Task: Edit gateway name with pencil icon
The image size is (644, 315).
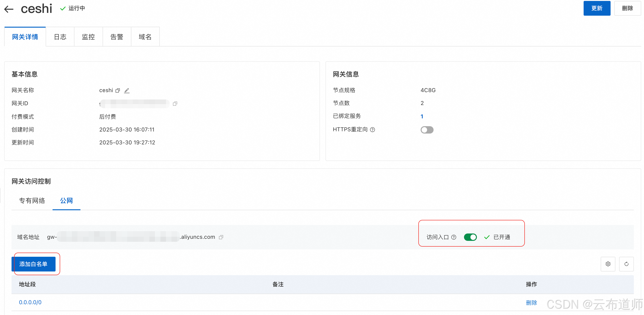Action: (x=127, y=90)
